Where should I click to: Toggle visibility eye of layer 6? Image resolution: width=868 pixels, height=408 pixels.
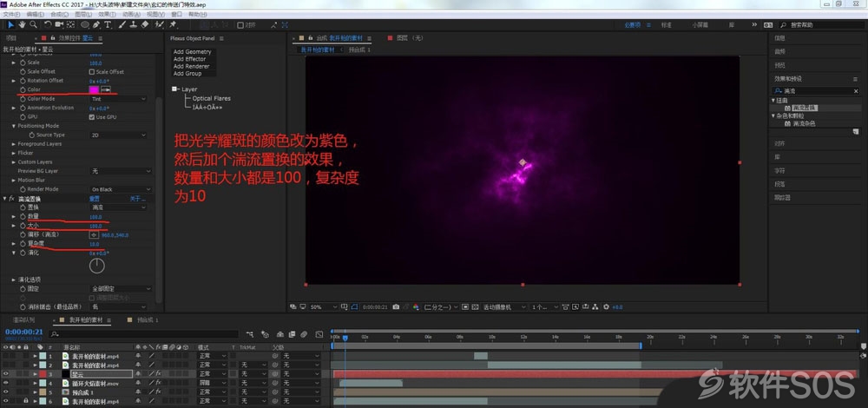click(x=7, y=401)
